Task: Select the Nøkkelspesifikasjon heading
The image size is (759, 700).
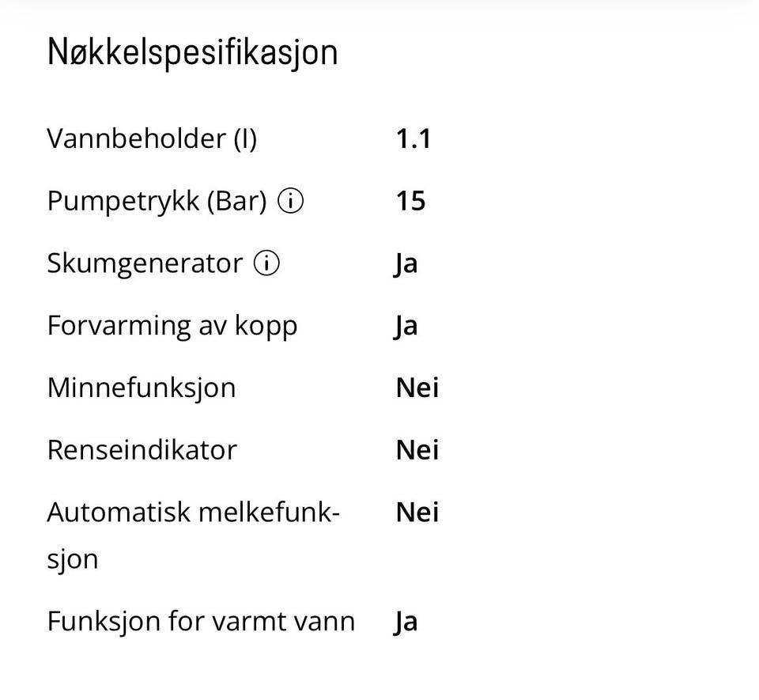Action: 192,52
